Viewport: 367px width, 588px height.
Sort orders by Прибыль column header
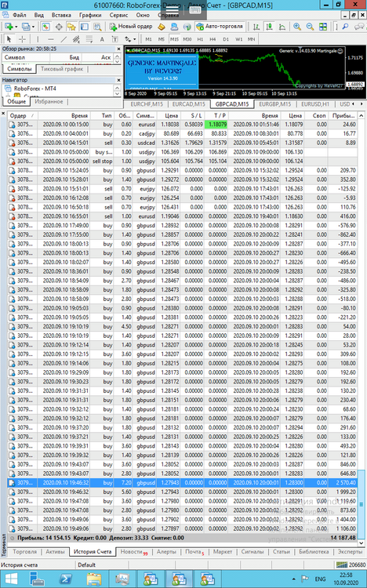pos(343,115)
